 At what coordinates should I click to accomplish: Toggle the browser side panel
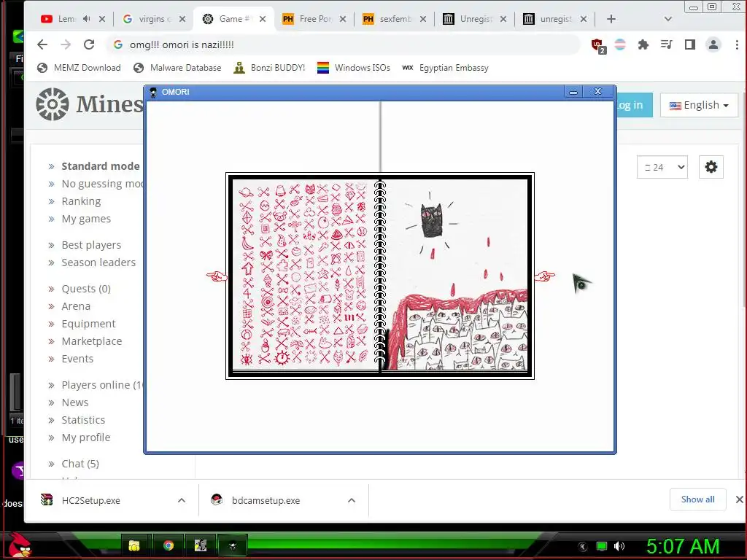[x=690, y=44]
